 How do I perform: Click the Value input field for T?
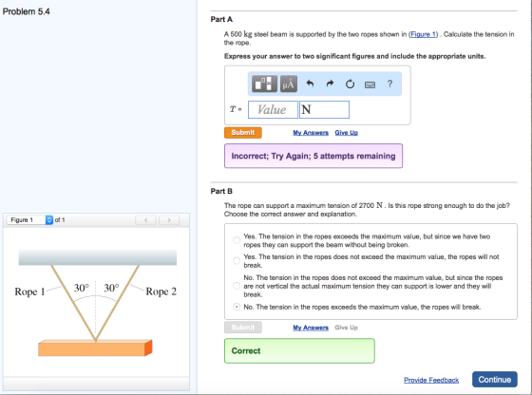273,109
